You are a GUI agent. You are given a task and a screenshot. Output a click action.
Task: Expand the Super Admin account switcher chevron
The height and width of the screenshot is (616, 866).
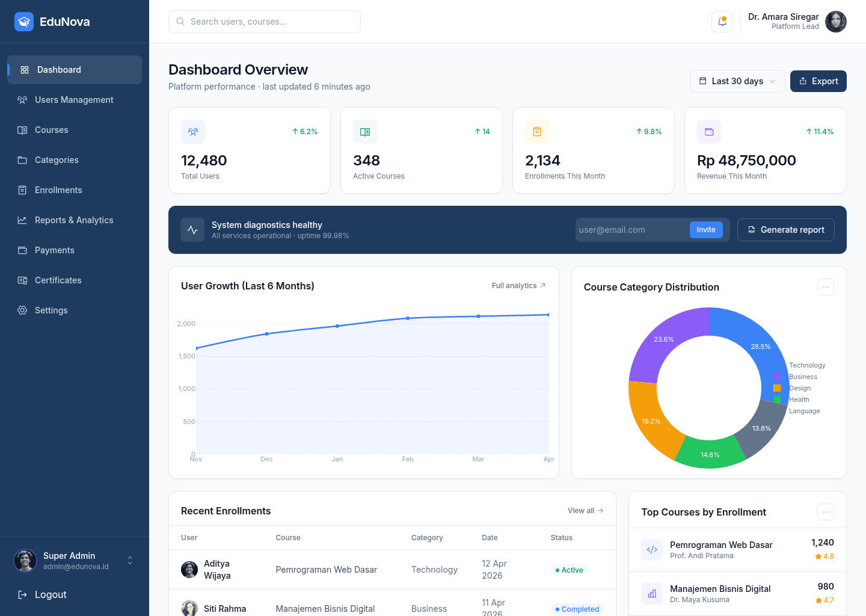click(x=130, y=561)
